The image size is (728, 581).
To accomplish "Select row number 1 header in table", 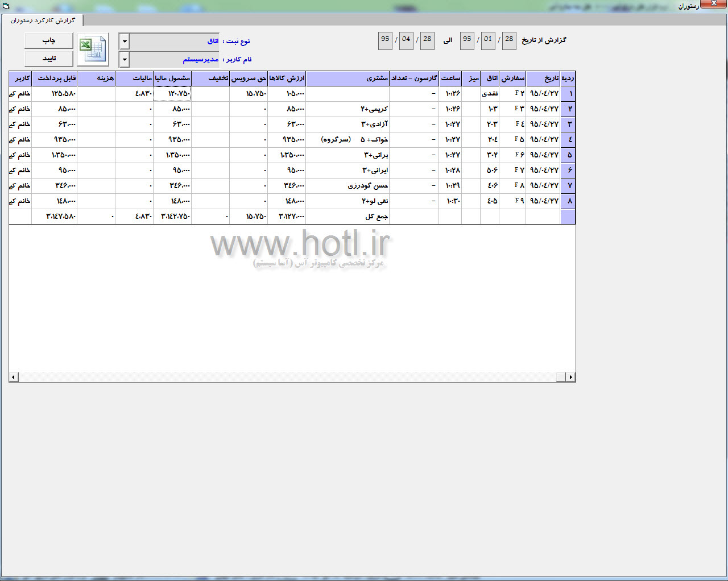I will pos(568,94).
